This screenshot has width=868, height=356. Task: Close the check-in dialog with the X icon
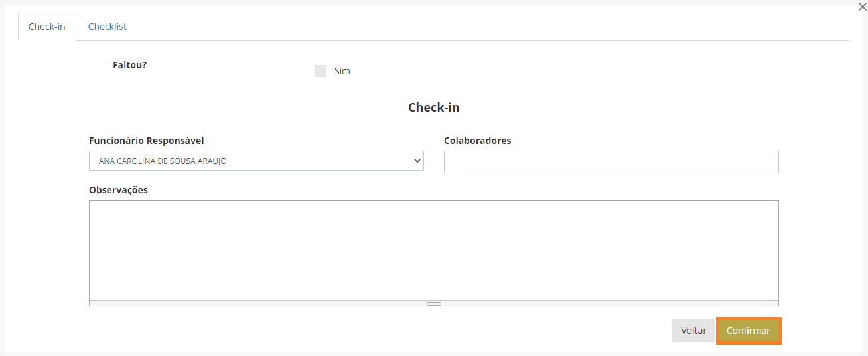862,7
